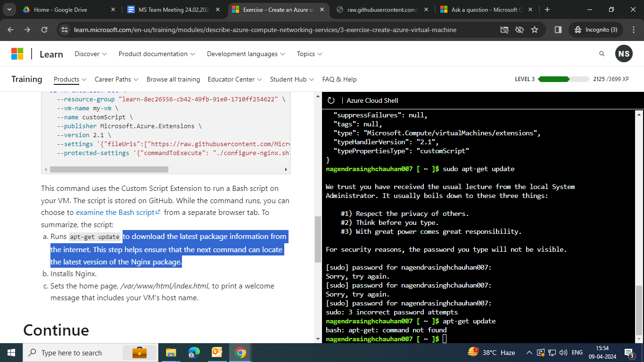View site information icon in address bar
Image resolution: width=644 pixels, height=362 pixels.
pyautogui.click(x=65, y=30)
